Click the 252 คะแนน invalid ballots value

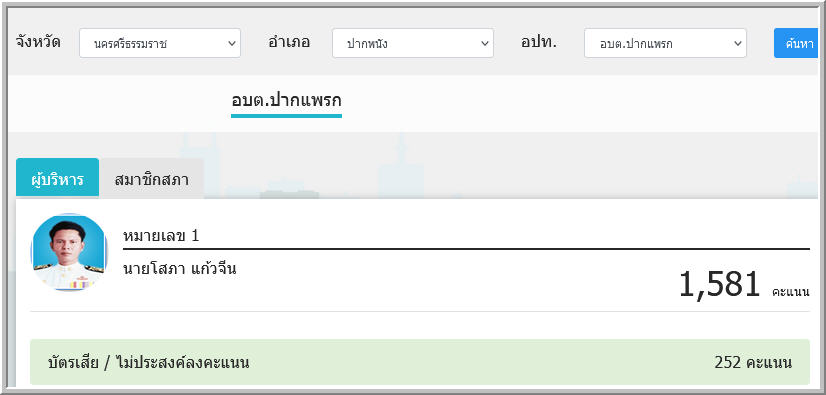[x=753, y=362]
